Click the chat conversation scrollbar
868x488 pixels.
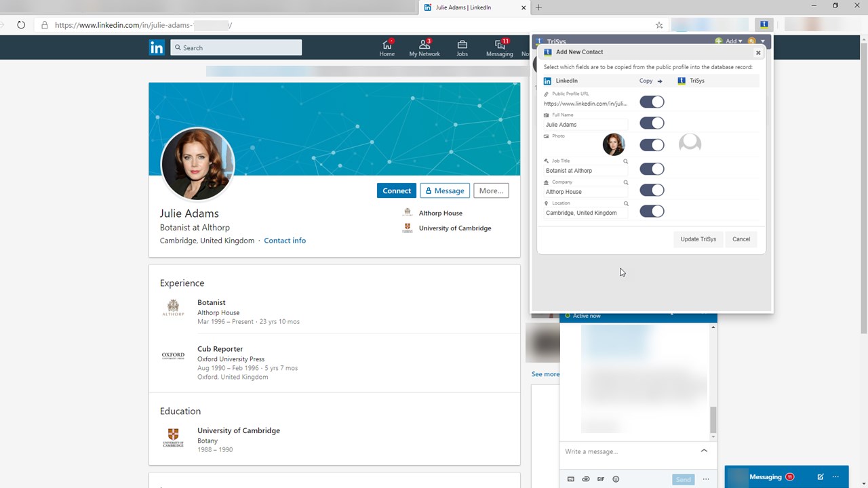click(713, 420)
